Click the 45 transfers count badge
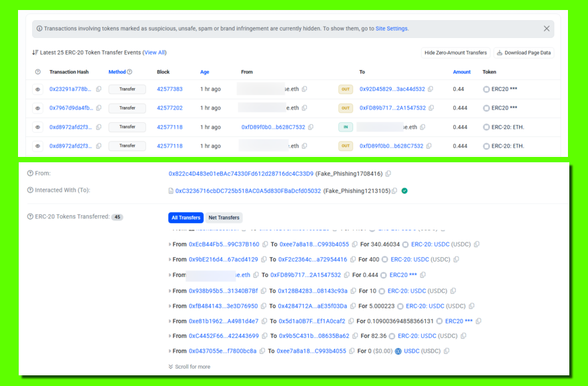 [x=117, y=217]
